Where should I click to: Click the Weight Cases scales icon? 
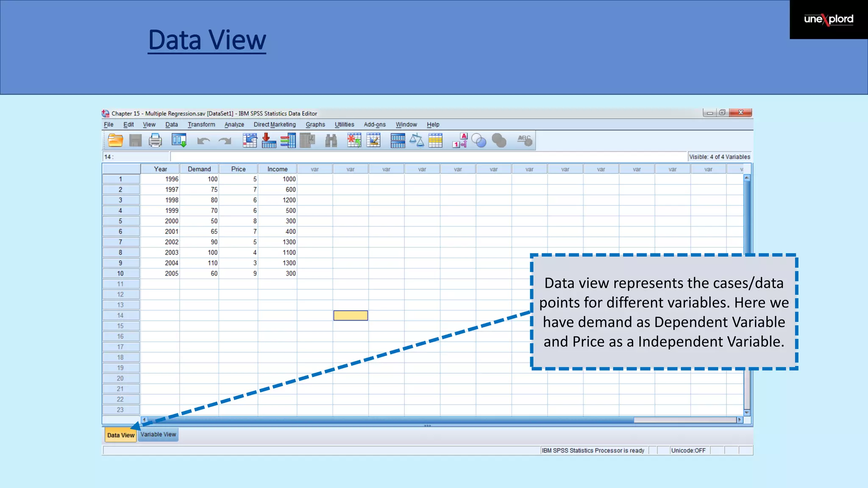[417, 140]
